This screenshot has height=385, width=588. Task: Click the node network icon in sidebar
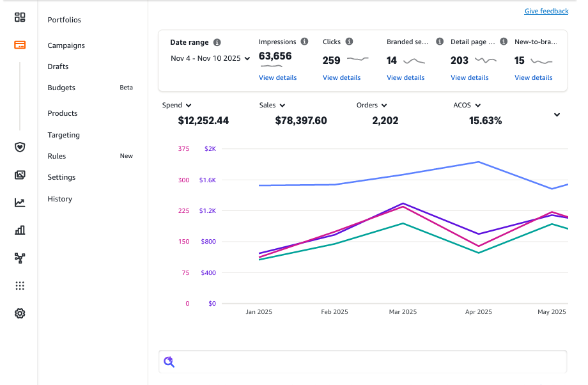point(20,258)
